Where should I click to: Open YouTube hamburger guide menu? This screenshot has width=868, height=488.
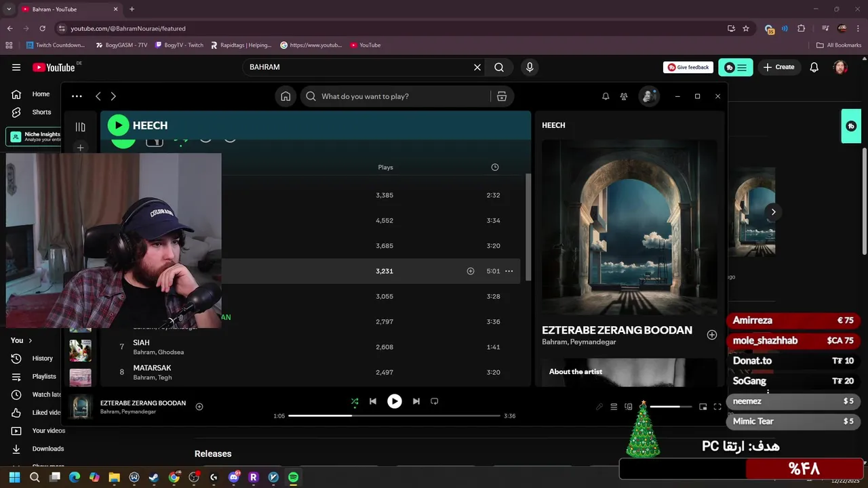(16, 67)
